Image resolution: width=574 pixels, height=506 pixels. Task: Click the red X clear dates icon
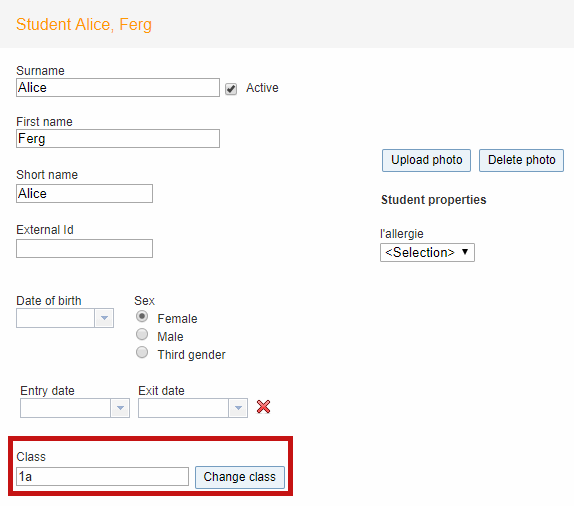[263, 407]
